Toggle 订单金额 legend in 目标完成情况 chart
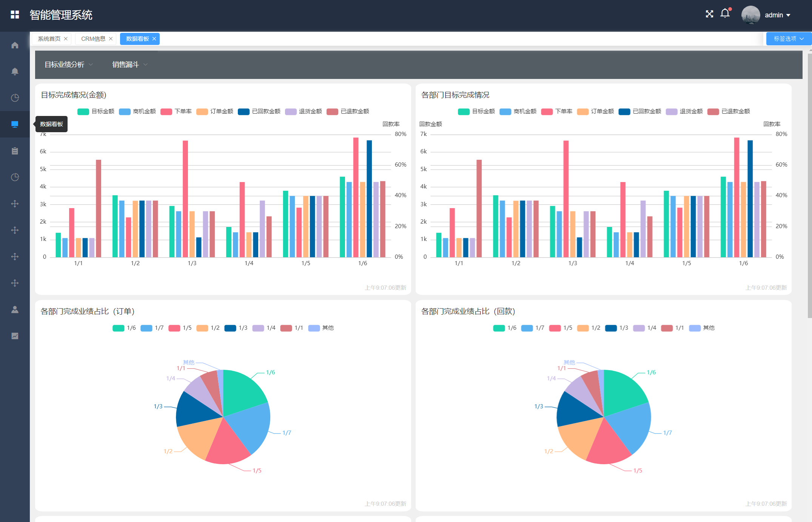Screen dimensions: 812x522 [215, 111]
